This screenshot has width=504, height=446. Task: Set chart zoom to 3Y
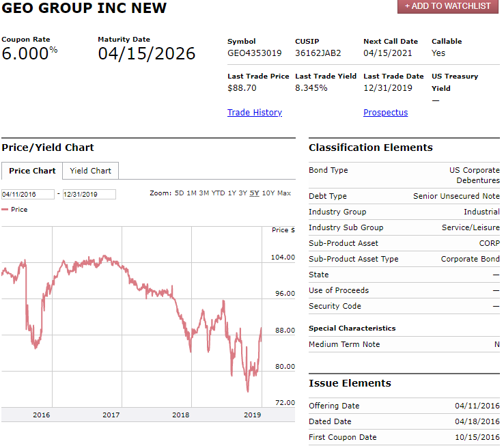pos(242,193)
